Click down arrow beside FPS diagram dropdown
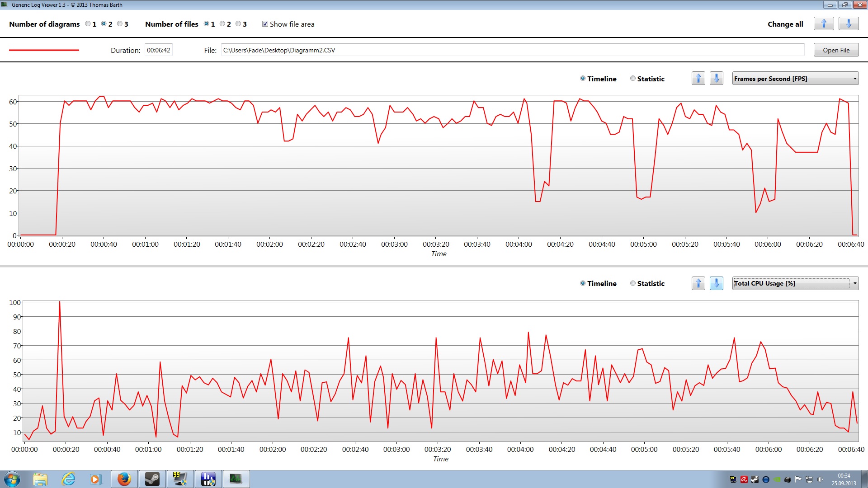 coord(716,79)
